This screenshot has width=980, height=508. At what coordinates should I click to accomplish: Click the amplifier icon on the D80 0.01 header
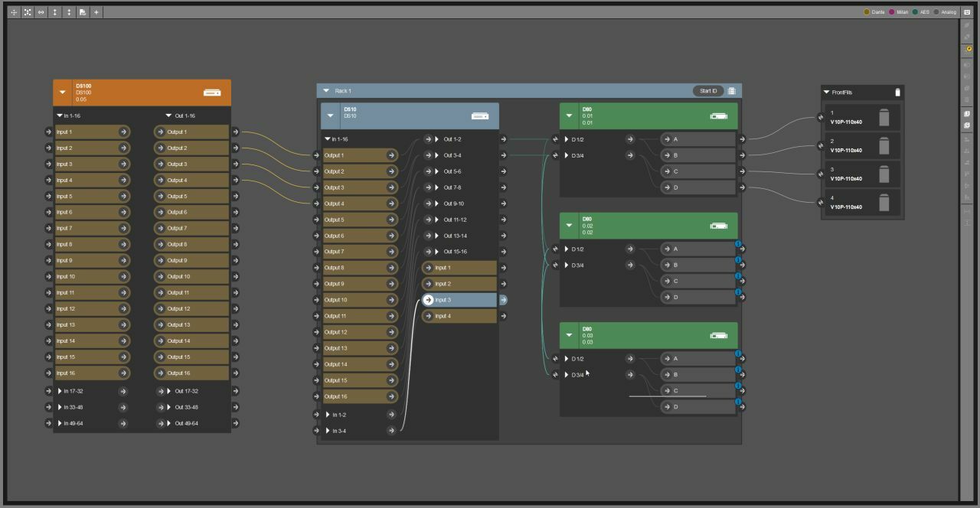tap(718, 116)
